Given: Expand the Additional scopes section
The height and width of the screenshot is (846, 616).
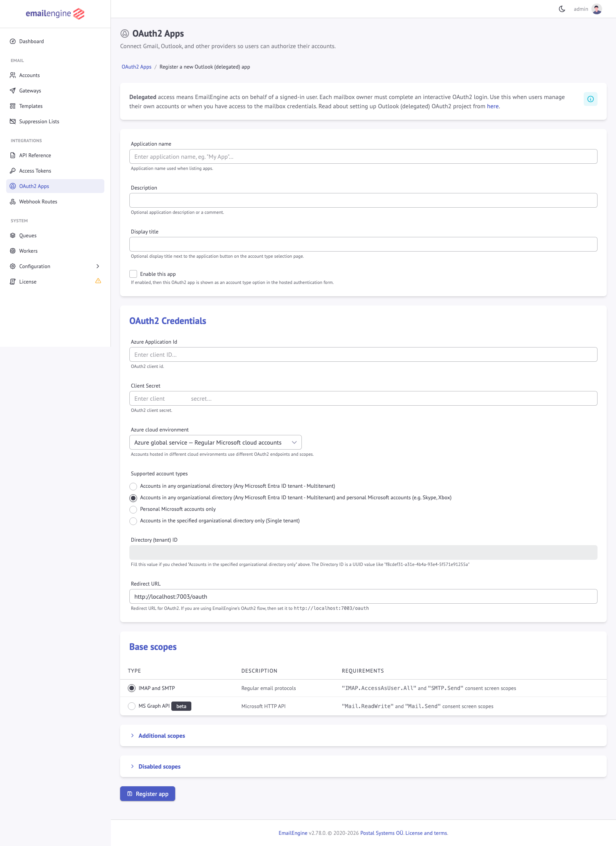Looking at the screenshot, I should tap(162, 735).
